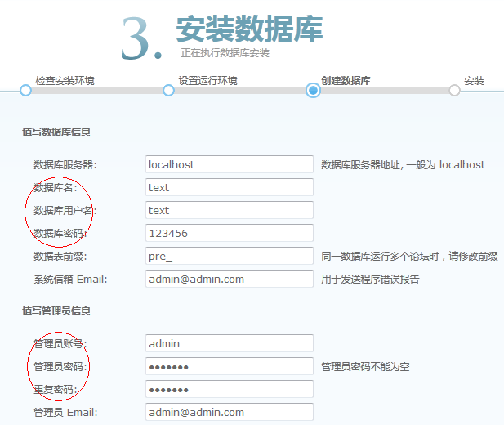Focus the 管理员 Email input field
This screenshot has height=425, width=504.
tap(229, 412)
